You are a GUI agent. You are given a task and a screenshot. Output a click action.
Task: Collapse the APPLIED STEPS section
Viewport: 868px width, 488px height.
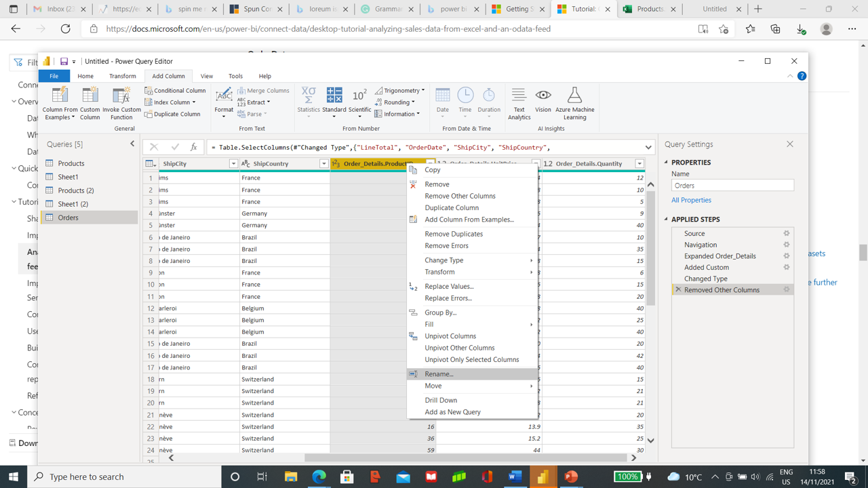coord(667,220)
